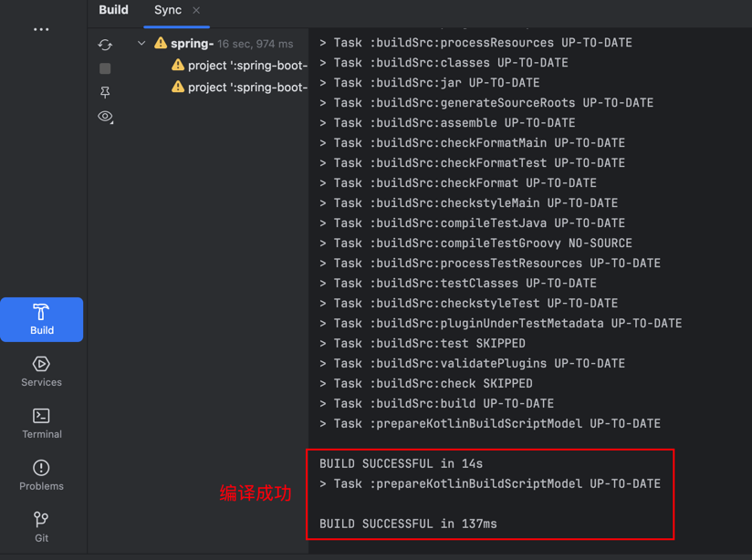The image size is (752, 560).
Task: Click the stop build square icon
Action: (x=105, y=68)
